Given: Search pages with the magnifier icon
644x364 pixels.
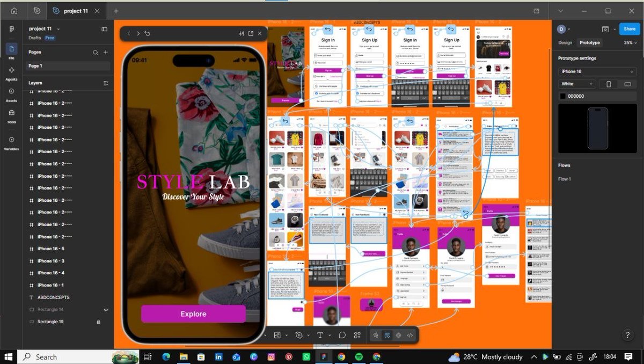Looking at the screenshot, I should pyautogui.click(x=96, y=52).
